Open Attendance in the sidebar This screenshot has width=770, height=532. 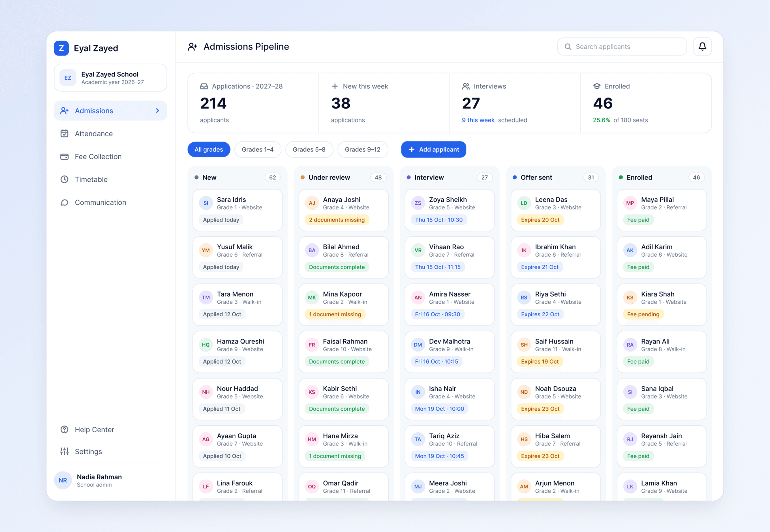pyautogui.click(x=110, y=134)
